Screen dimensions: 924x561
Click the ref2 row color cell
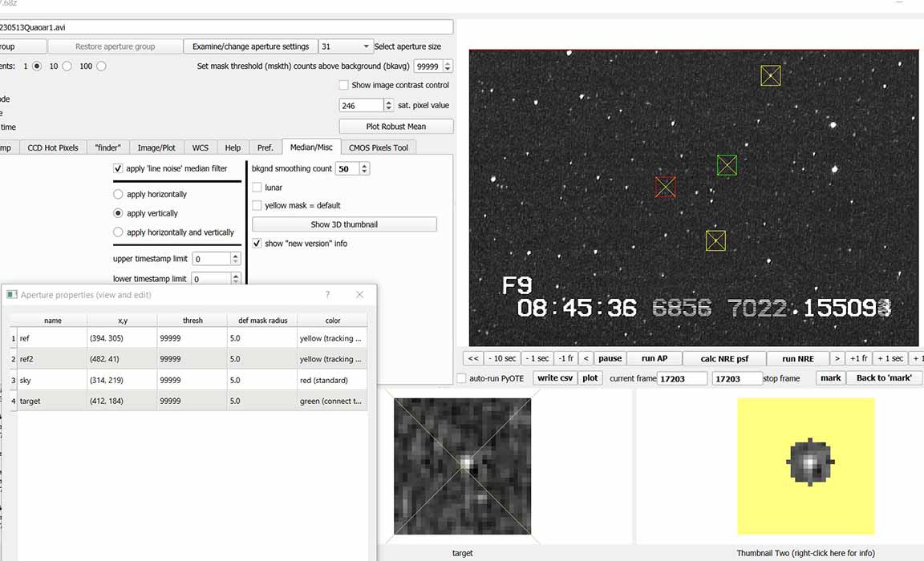point(332,359)
